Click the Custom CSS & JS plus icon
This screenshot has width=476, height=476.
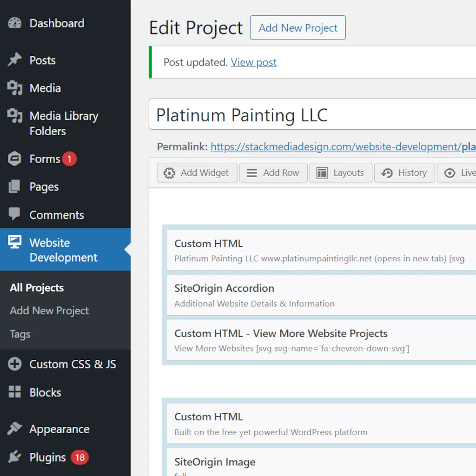pyautogui.click(x=14, y=364)
